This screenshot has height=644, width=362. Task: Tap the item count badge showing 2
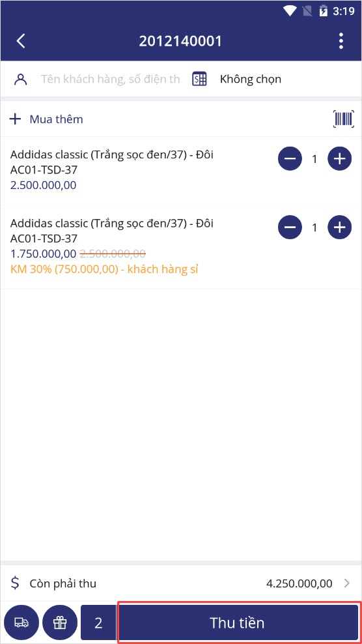click(98, 622)
